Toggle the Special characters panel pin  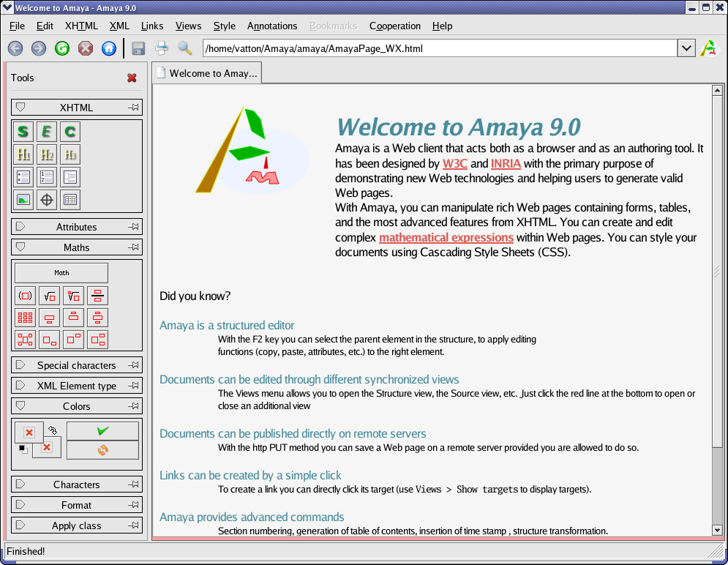(133, 365)
